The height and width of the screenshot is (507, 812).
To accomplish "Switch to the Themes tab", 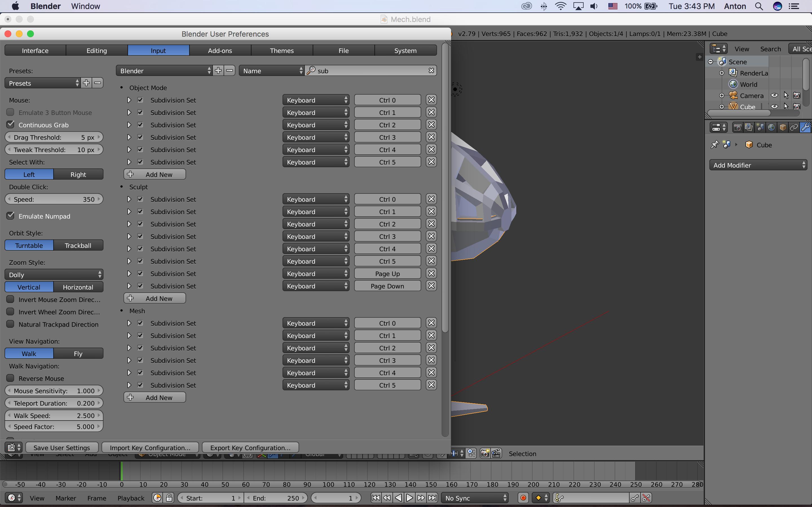I will click(x=281, y=51).
